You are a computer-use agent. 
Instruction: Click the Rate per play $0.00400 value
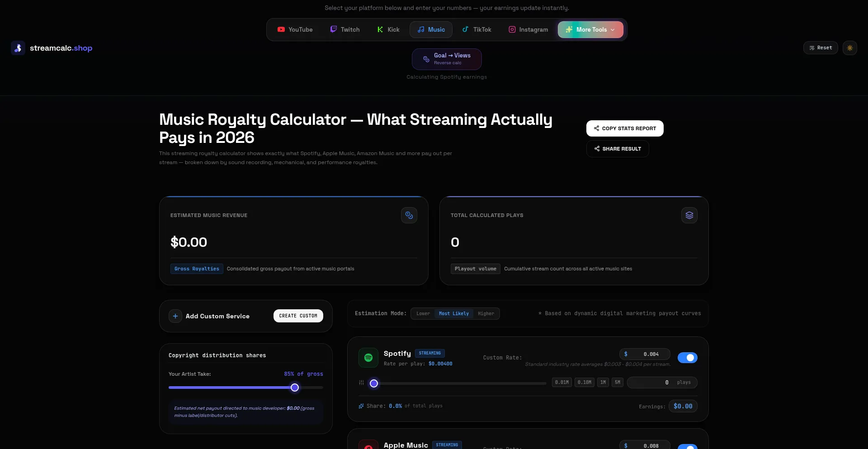pos(440,364)
